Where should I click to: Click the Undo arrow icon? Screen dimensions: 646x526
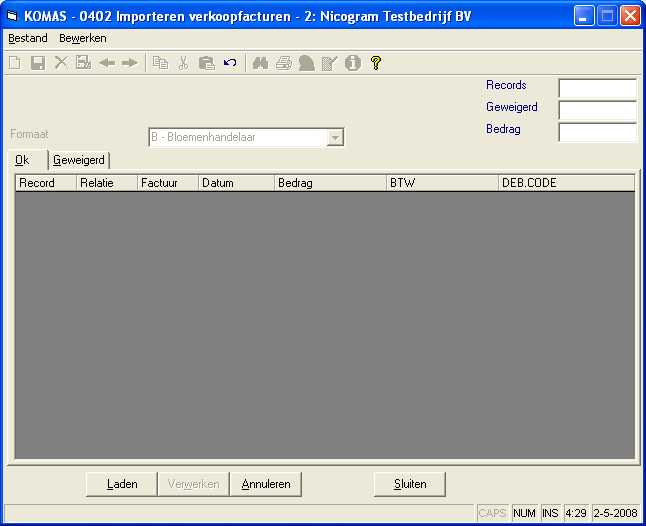coord(230,63)
